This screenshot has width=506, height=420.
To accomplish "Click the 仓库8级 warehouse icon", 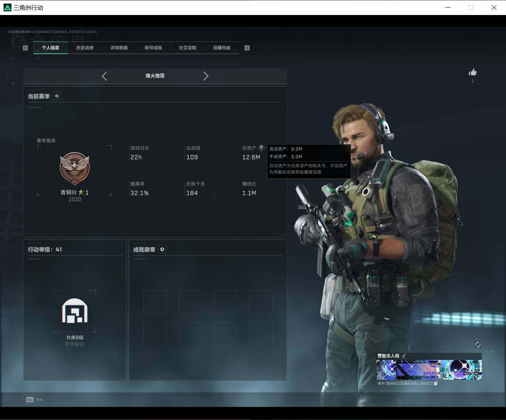I will tap(75, 311).
